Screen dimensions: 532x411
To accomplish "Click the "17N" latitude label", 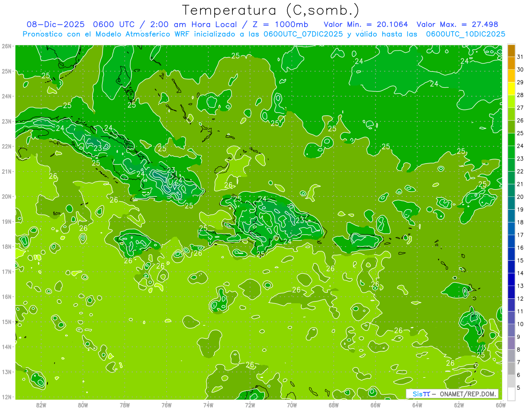I will pyautogui.click(x=7, y=271).
